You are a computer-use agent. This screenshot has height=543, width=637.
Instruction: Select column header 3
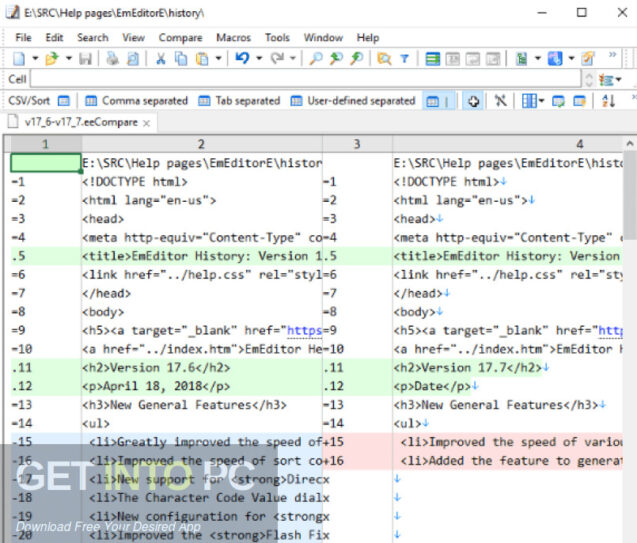pos(357,144)
